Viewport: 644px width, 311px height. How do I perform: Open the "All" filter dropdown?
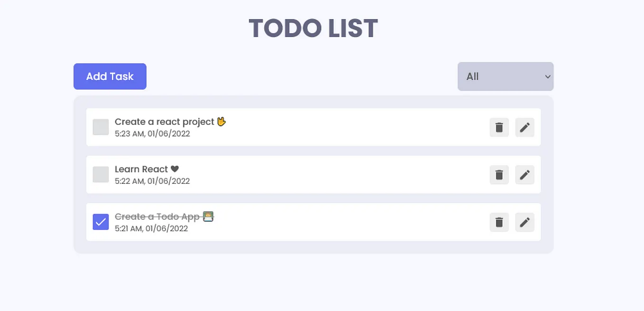click(x=505, y=76)
